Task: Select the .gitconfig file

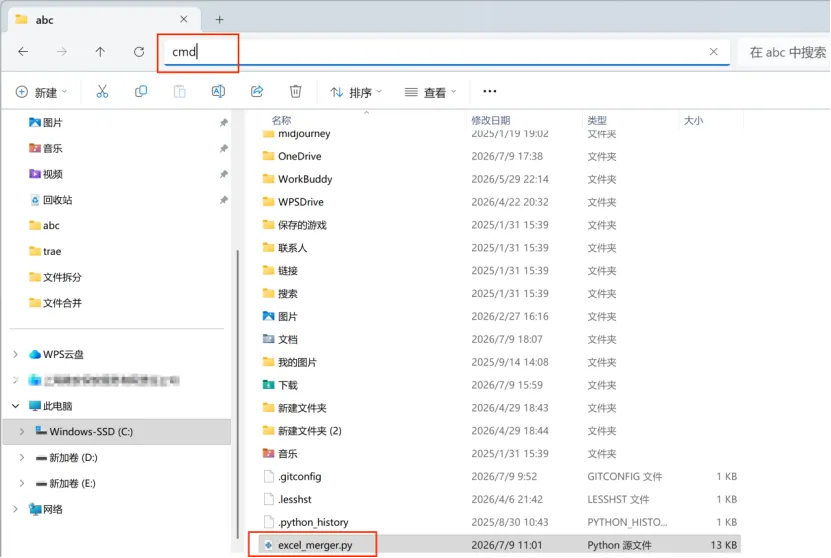Action: [x=293, y=476]
